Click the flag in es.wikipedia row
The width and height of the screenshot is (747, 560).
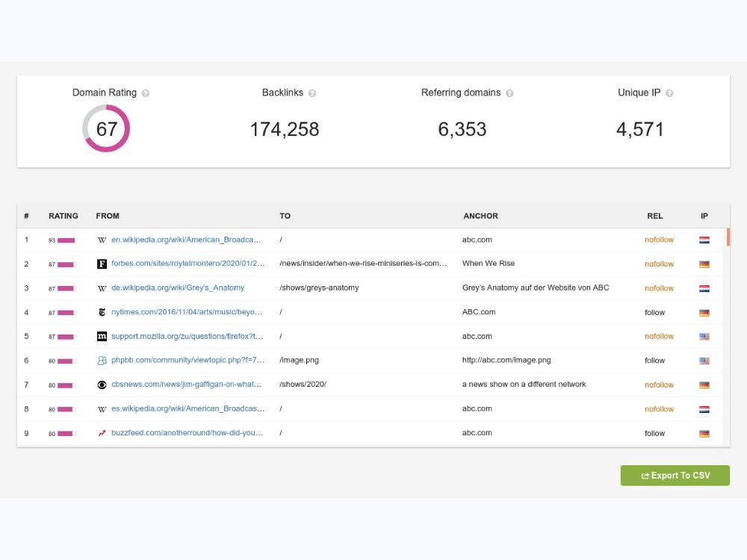(x=704, y=409)
